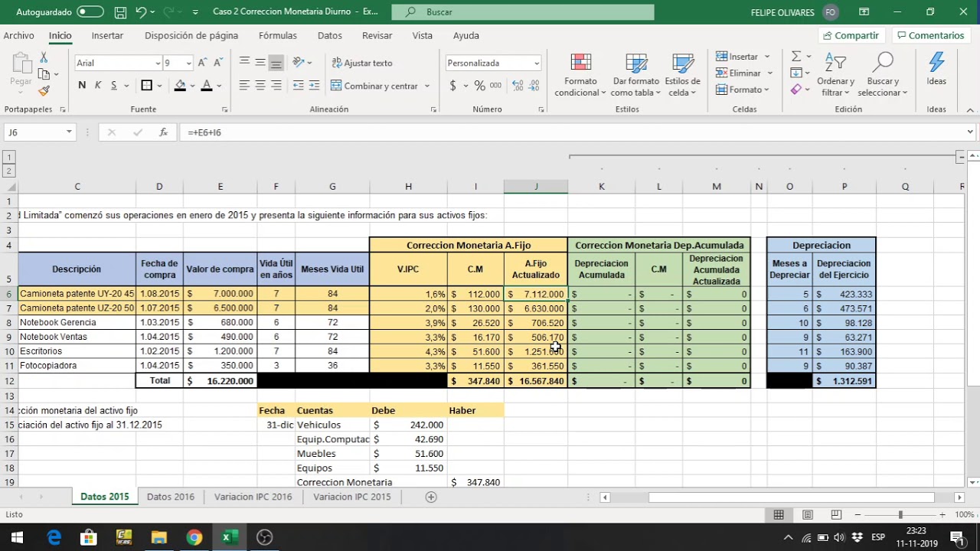Toggle Ajustar texto wrap option
Viewport: 980px width, 551px height.
(361, 63)
